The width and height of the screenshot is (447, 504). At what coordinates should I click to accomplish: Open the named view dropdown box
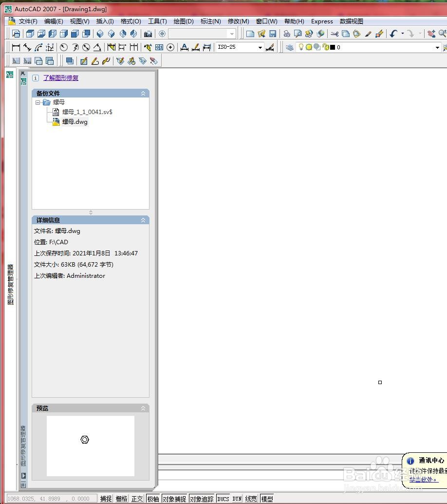(202, 34)
